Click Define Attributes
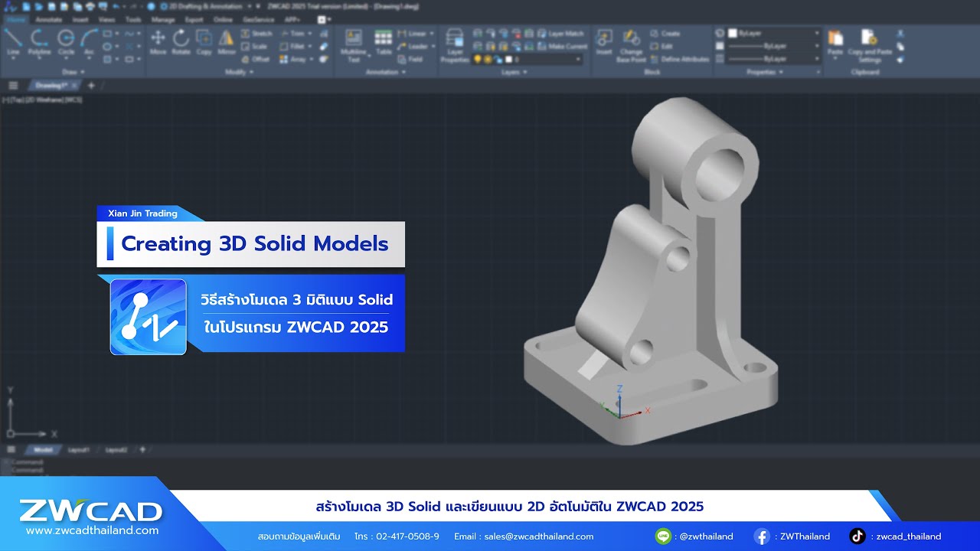 680,59
